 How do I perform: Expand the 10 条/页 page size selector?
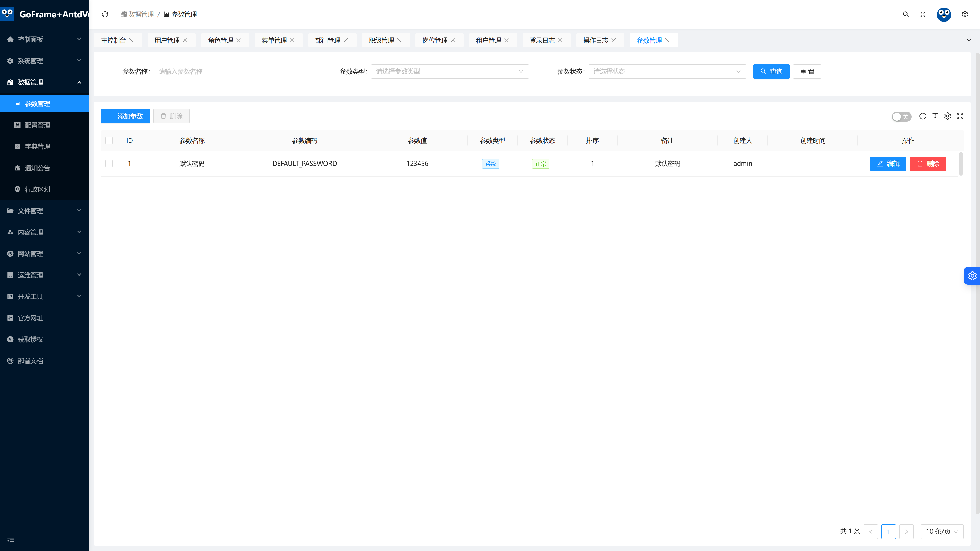942,532
